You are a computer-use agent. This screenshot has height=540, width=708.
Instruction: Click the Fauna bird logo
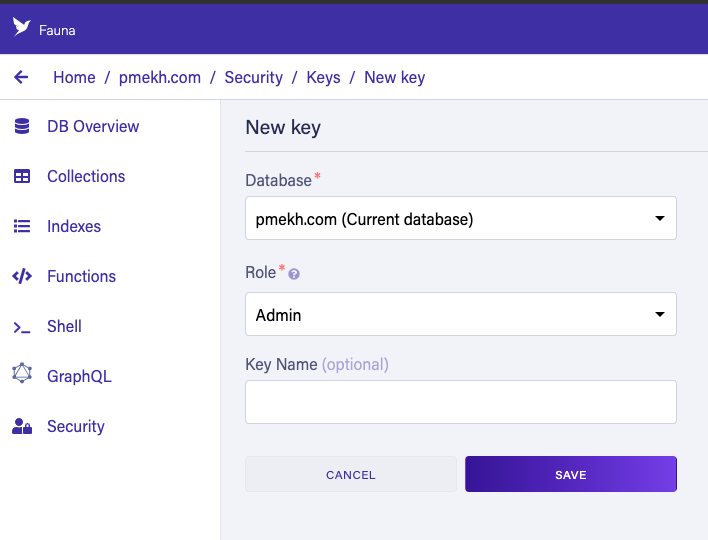[21, 27]
